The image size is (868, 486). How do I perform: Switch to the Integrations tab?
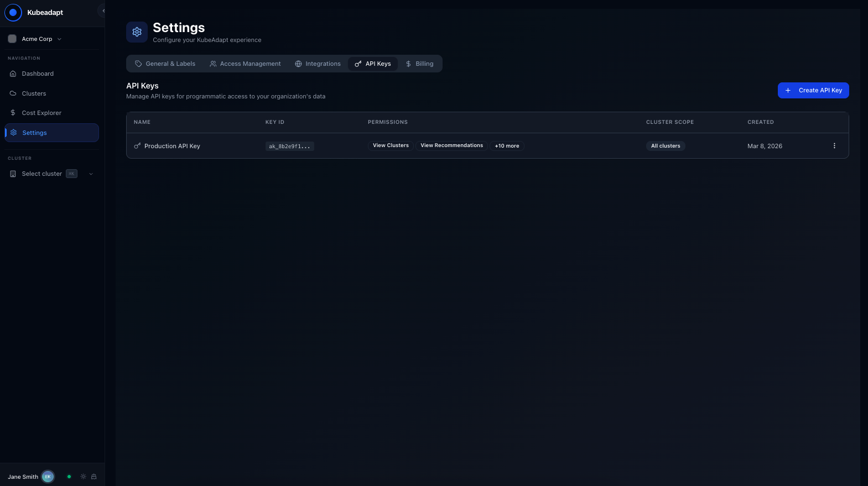318,64
